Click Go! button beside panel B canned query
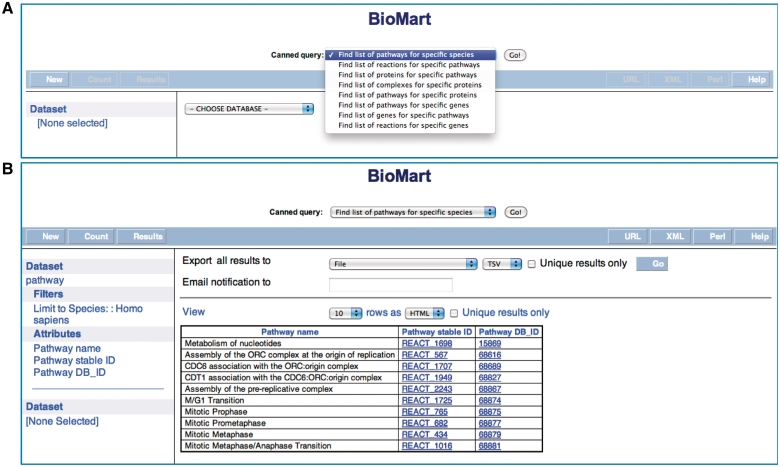 pos(515,212)
